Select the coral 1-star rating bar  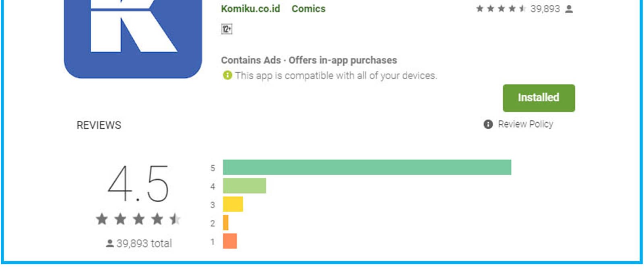click(230, 241)
